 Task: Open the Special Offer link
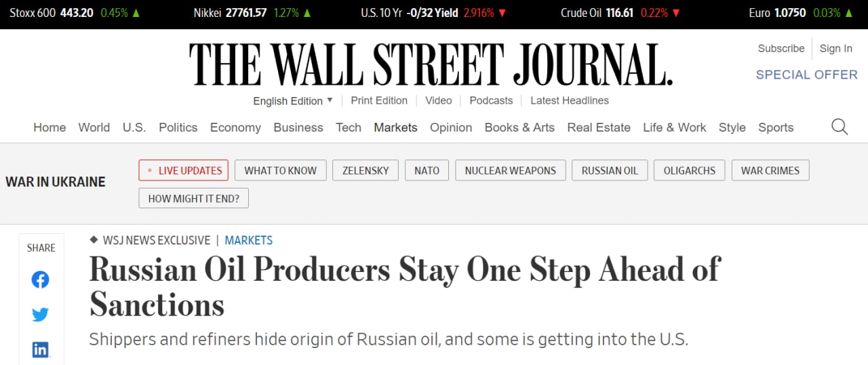click(x=806, y=75)
